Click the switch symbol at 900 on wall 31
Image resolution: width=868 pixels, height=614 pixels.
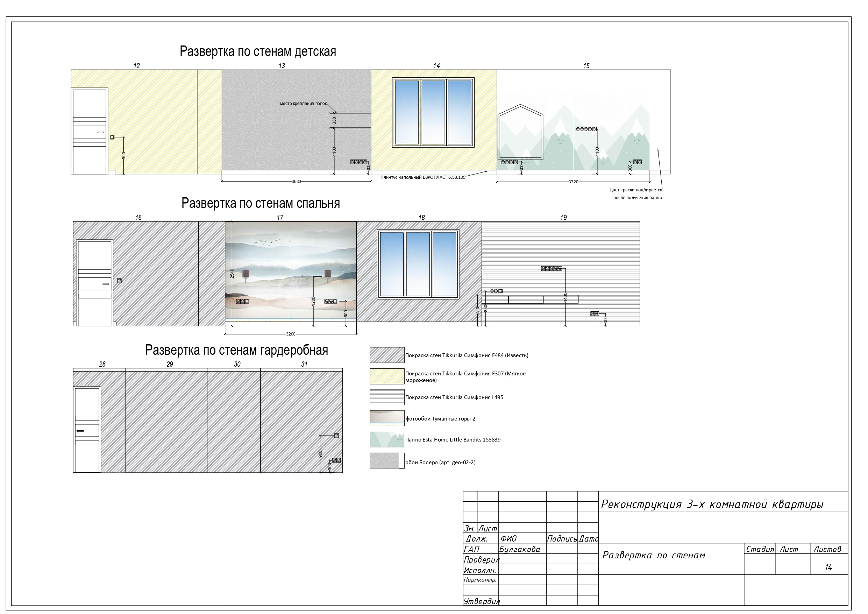pos(336,436)
